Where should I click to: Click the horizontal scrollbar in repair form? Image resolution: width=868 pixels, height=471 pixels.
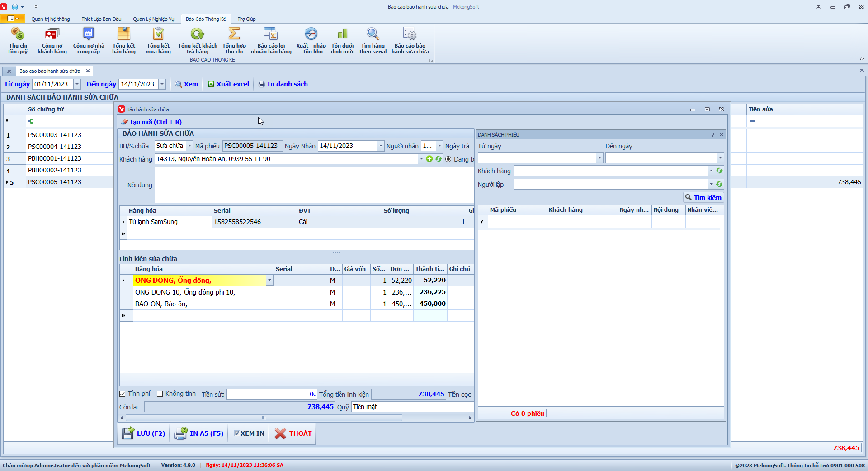(264, 418)
